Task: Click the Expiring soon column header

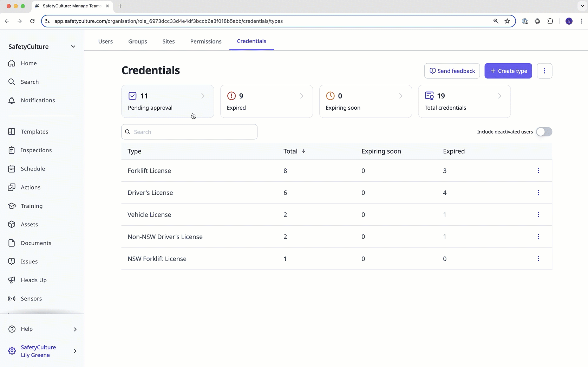Action: (381, 151)
